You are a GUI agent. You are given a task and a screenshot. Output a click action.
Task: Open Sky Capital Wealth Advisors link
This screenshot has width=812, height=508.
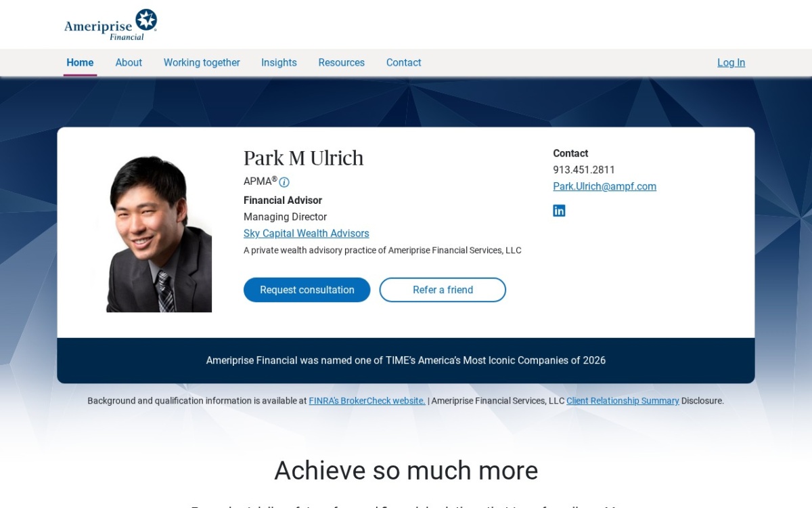point(307,233)
